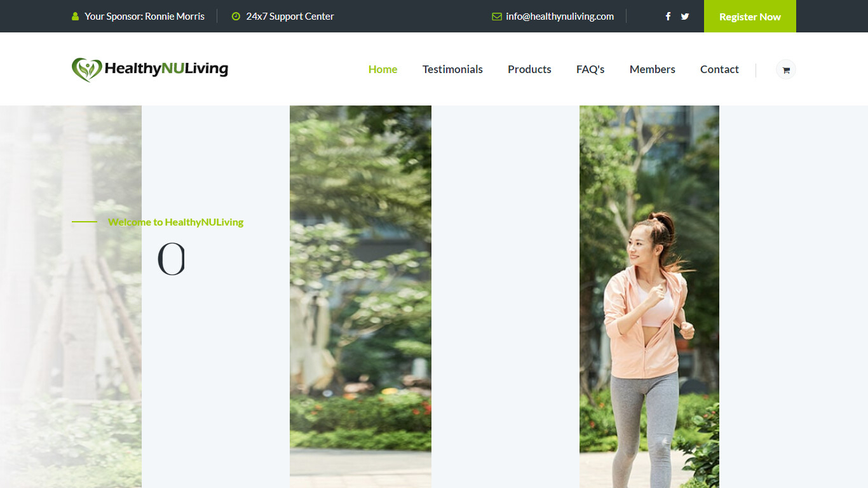Click the jogging woman hero image
This screenshot has height=488, width=868.
(649, 297)
